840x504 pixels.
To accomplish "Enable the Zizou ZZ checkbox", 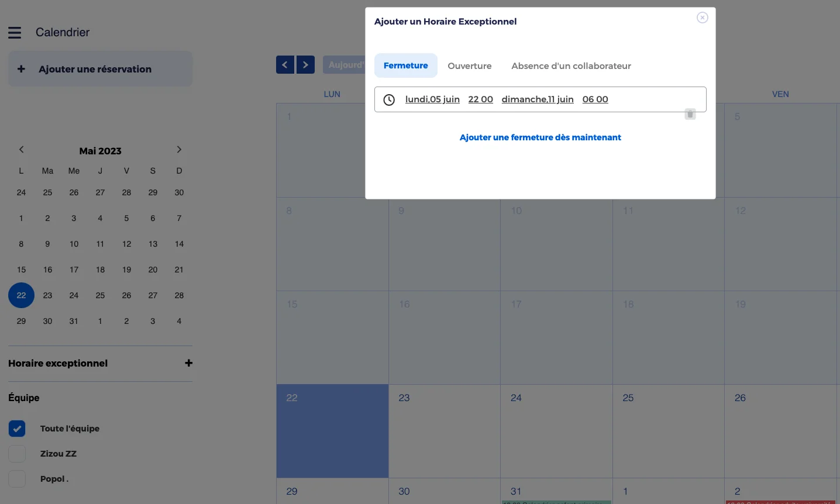I will [x=17, y=454].
